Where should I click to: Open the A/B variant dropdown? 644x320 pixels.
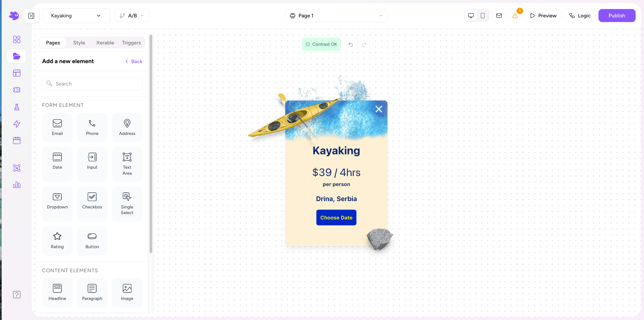pyautogui.click(x=132, y=16)
